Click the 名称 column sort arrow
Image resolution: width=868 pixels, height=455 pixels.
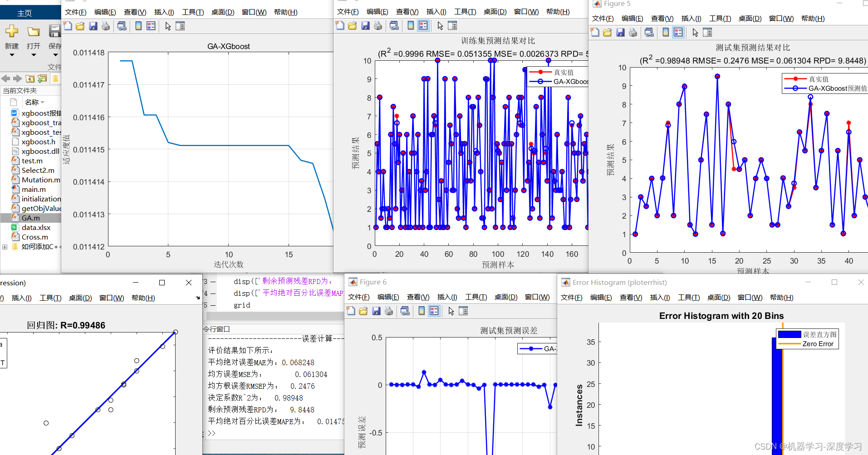pos(43,103)
